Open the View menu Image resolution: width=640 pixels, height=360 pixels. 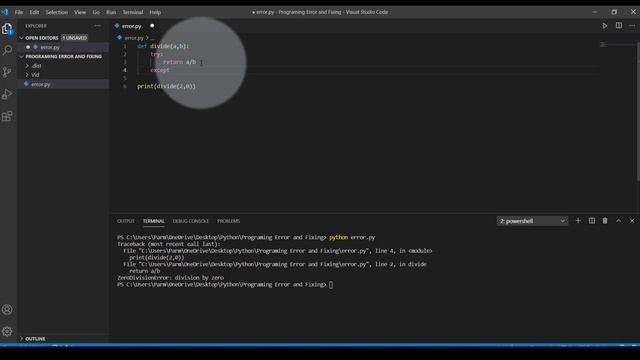coord(80,12)
